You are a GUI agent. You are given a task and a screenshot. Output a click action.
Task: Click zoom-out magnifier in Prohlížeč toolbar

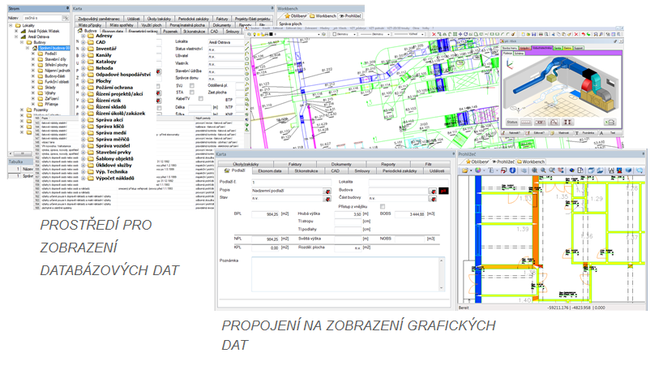point(543,170)
